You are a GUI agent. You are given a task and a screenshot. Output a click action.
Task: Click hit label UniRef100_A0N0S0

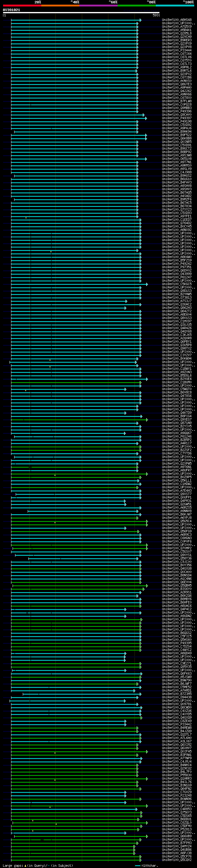coord(177,81)
